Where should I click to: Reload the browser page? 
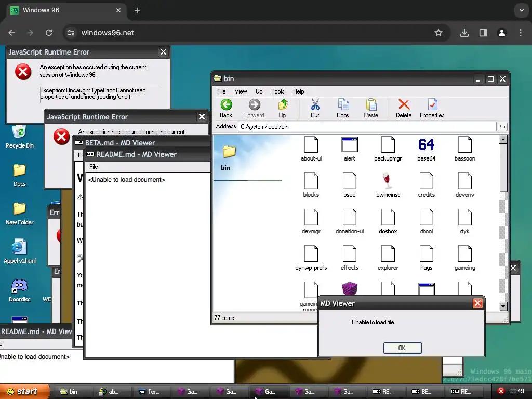point(49,33)
